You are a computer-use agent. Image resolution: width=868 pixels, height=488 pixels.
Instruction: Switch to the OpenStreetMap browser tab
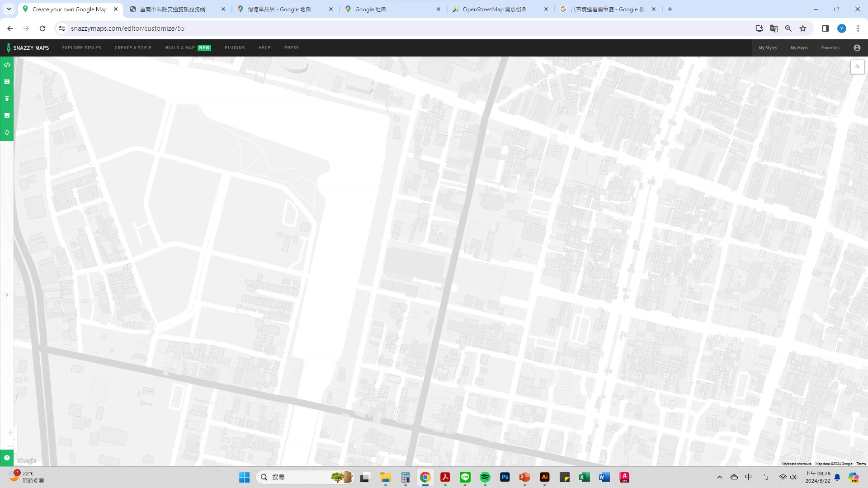[495, 9]
